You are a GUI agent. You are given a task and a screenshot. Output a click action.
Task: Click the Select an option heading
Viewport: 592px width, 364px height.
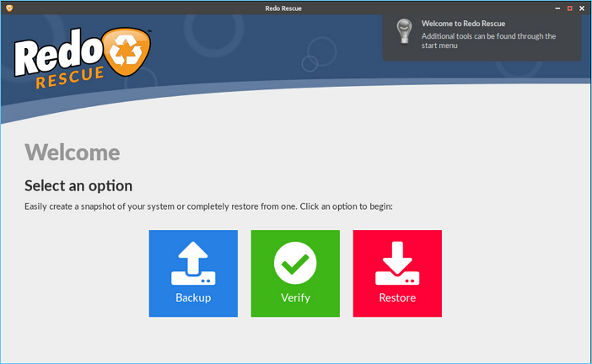tap(78, 186)
